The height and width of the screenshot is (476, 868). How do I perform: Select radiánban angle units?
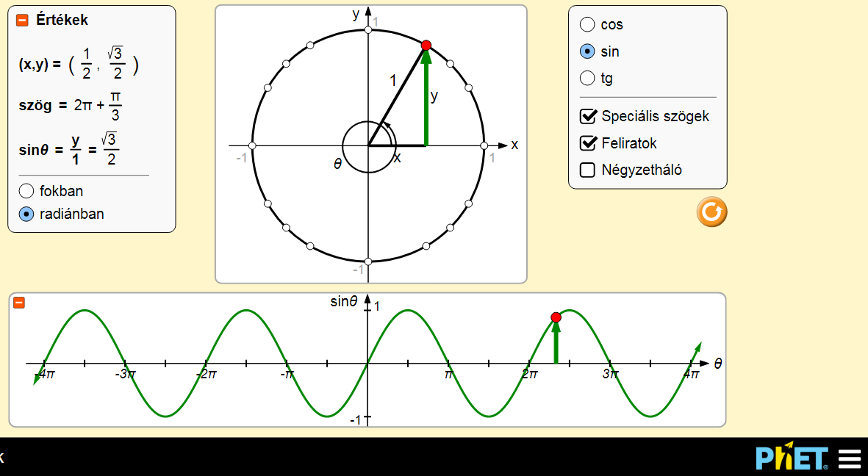pyautogui.click(x=26, y=214)
